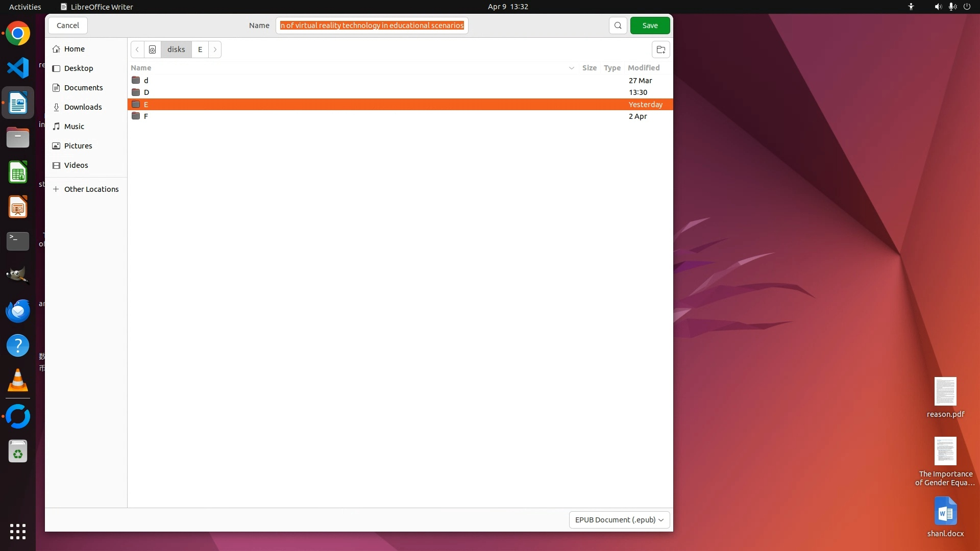Toggle sort order arrow in Name column
980x551 pixels.
click(571, 68)
